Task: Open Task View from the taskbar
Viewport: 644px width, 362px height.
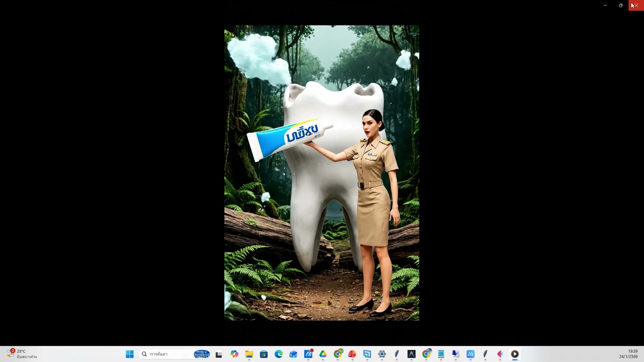Action: (219, 354)
